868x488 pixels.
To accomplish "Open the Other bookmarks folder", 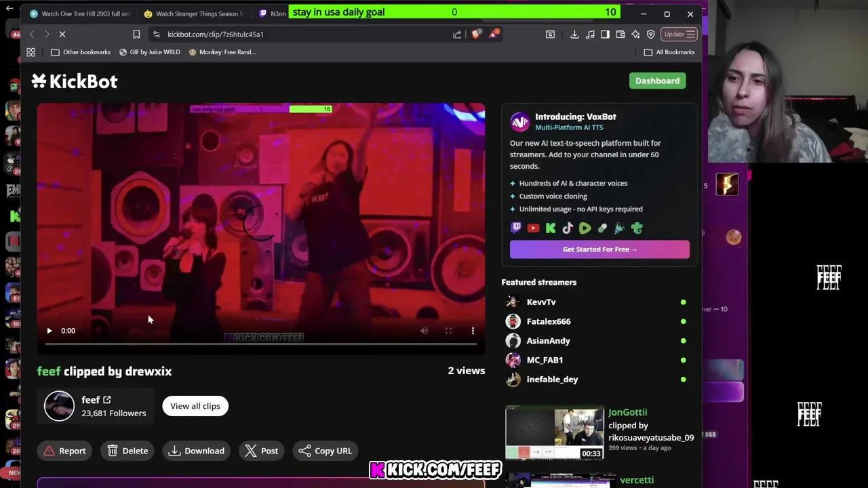I will click(81, 52).
